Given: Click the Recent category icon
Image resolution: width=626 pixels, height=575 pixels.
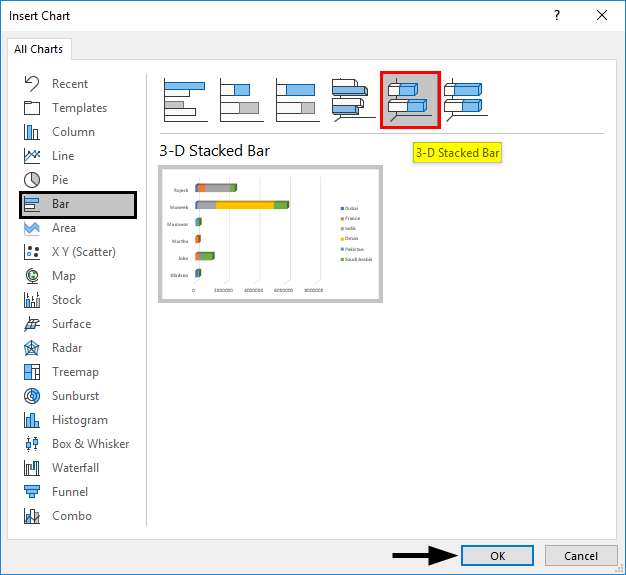Looking at the screenshot, I should pos(32,84).
